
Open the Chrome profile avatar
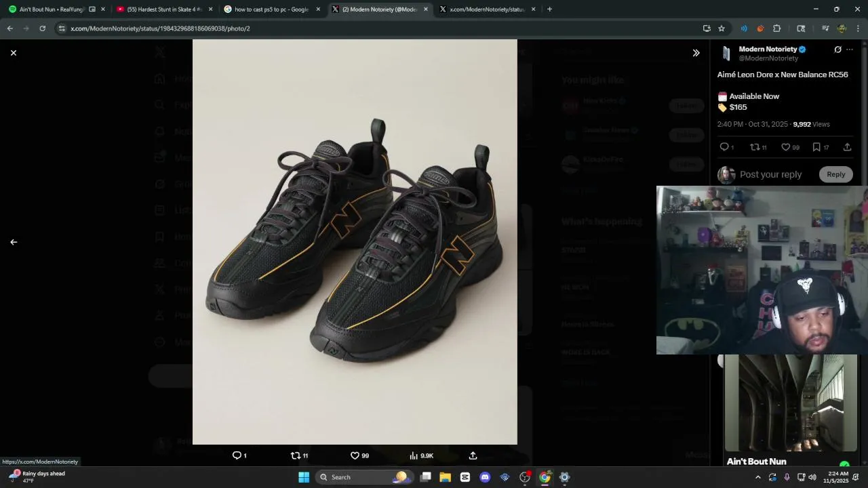pos(842,28)
